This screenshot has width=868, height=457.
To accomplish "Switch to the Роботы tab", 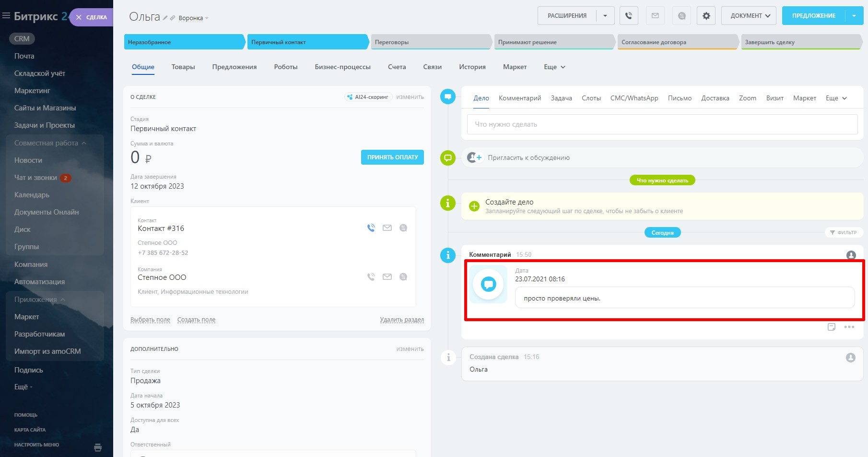I will click(286, 67).
